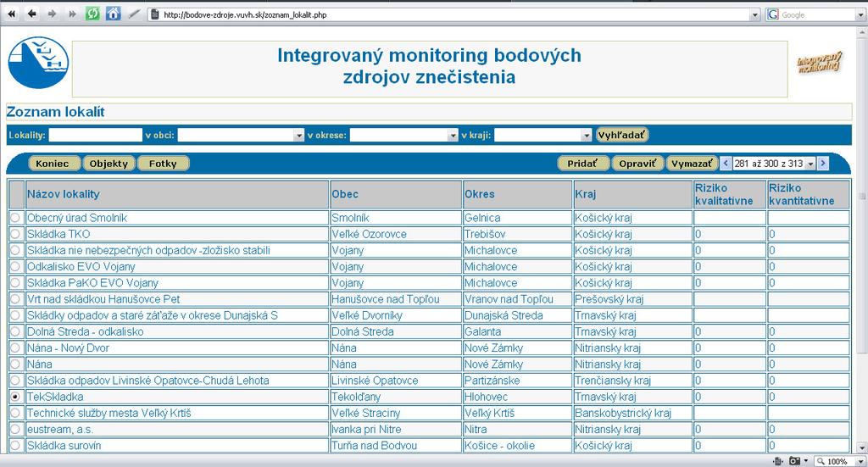Open the camera options dropdown arrow
The height and width of the screenshot is (467, 868).
(805, 461)
